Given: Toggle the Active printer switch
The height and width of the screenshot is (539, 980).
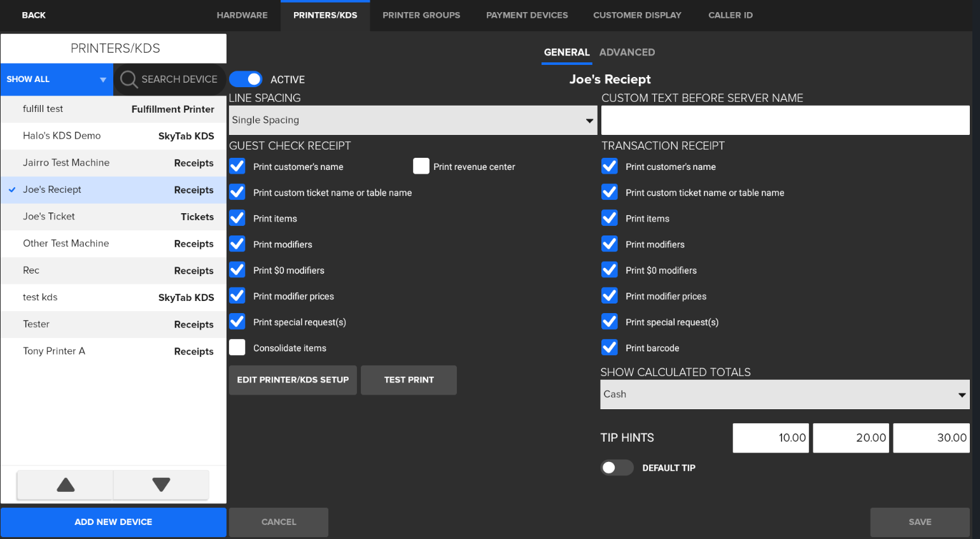Looking at the screenshot, I should [246, 80].
